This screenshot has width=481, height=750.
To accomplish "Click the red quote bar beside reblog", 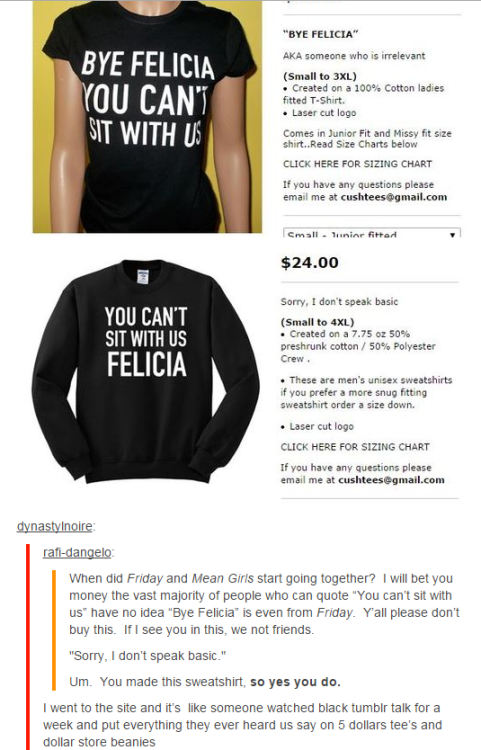I will (28, 647).
